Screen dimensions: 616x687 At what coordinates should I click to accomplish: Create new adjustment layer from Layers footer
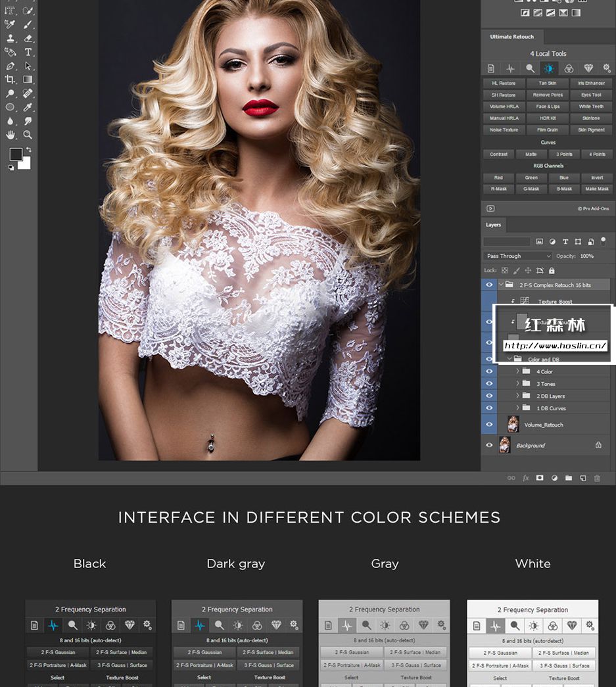click(x=554, y=478)
